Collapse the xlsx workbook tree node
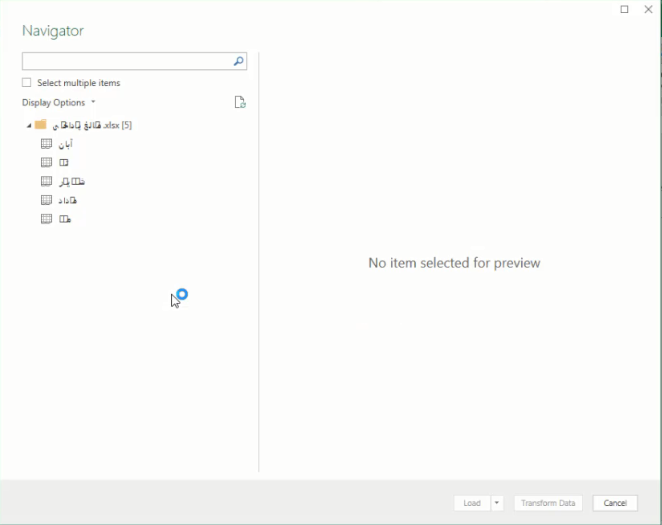 (x=29, y=125)
